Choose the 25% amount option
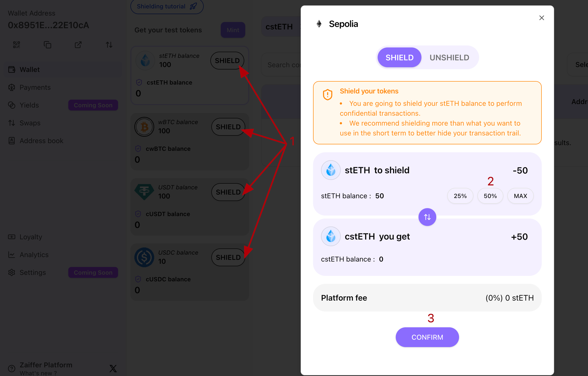 click(x=460, y=196)
